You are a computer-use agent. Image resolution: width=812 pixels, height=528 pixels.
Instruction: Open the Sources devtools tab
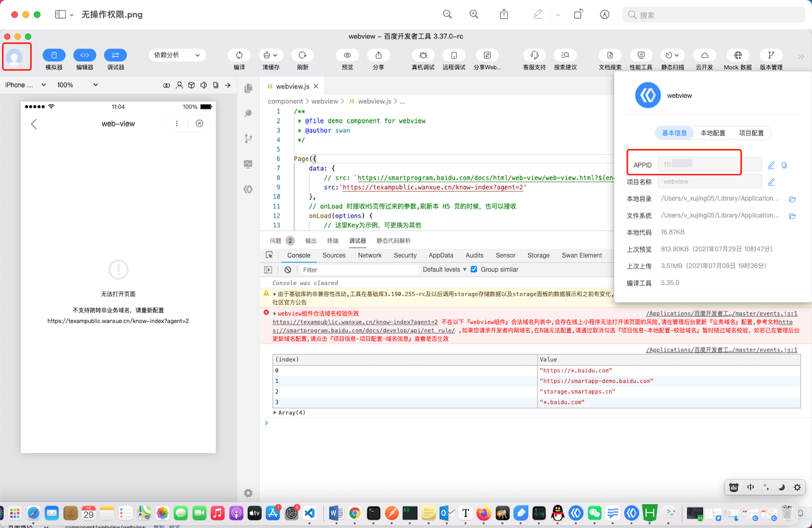(x=334, y=255)
